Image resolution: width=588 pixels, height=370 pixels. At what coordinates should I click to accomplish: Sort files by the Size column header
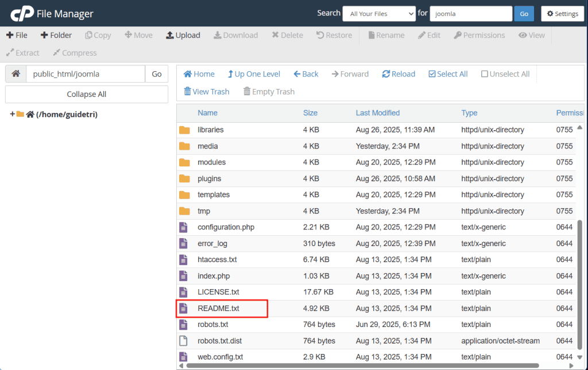[x=310, y=112]
